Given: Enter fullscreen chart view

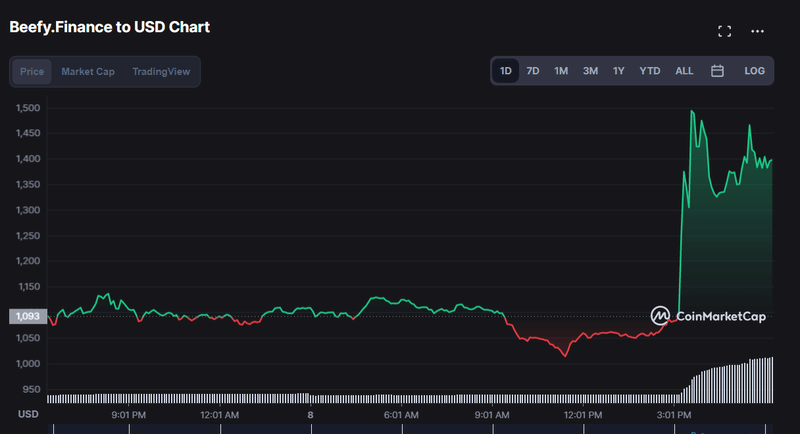Looking at the screenshot, I should [x=725, y=31].
